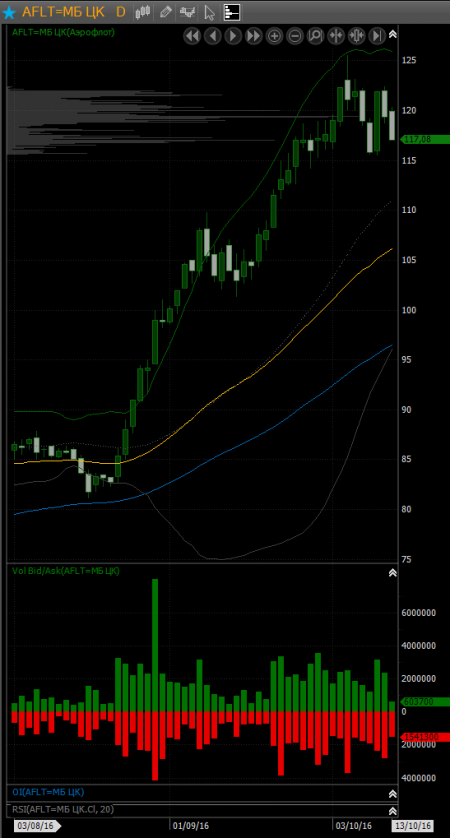Expand the chart horizontally with outward arrows
Viewport: 450px width, 838px height.
356,36
